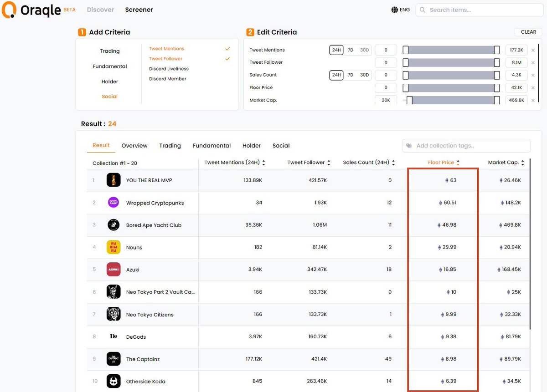Image resolution: width=547 pixels, height=392 pixels.
Task: Click Market Cap minimum value 20K field
Action: pos(386,100)
